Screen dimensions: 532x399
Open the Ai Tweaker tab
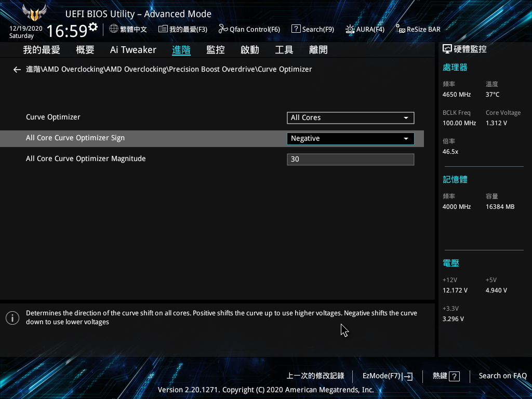133,50
